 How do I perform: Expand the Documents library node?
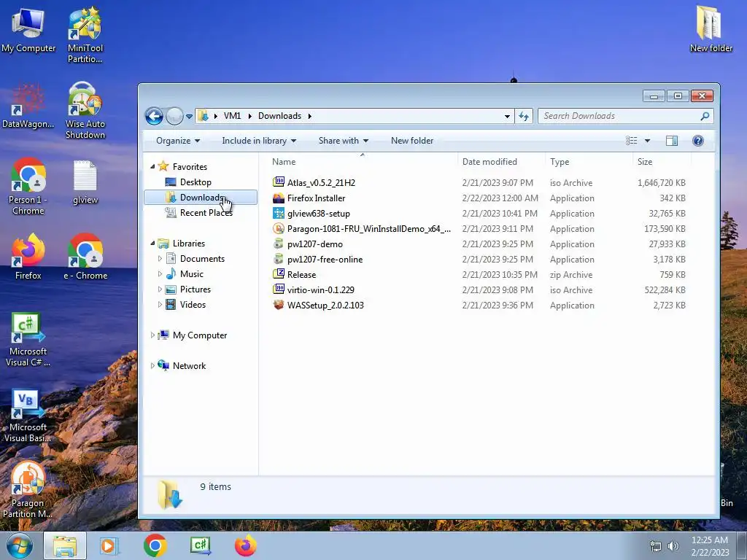click(x=160, y=259)
